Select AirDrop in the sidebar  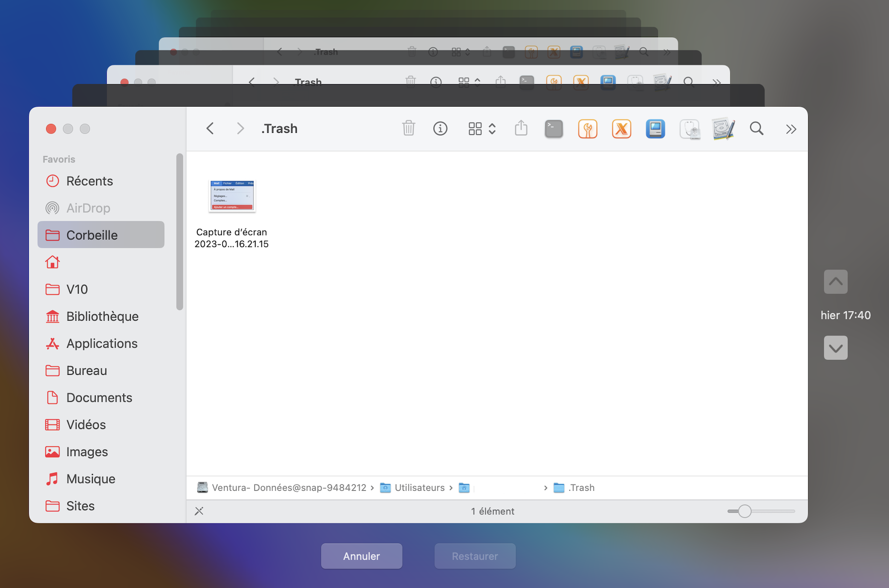point(101,208)
